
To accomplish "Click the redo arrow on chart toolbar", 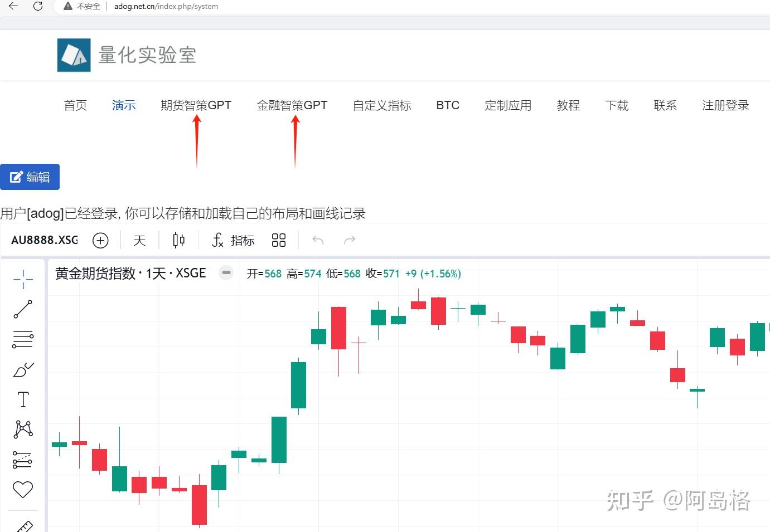I will [x=350, y=240].
